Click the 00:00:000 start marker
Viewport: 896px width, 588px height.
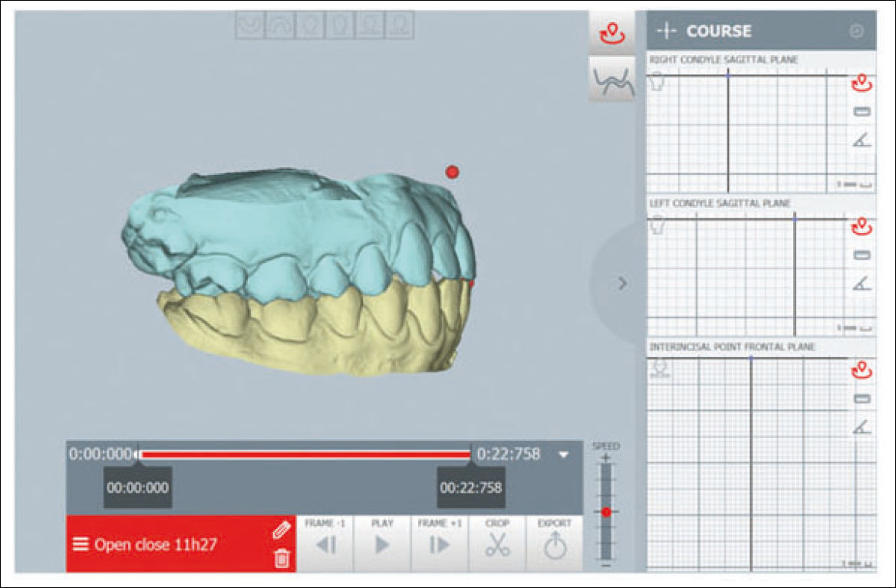click(x=138, y=488)
